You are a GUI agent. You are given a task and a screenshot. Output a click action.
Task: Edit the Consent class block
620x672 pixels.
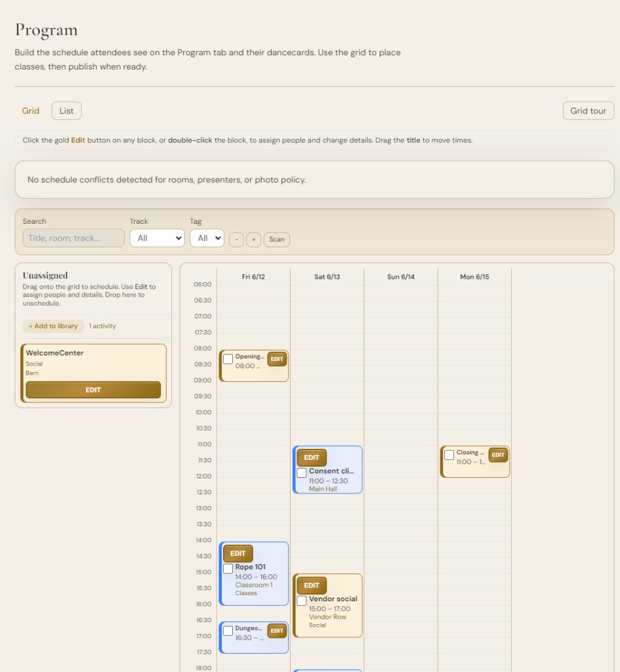click(x=312, y=457)
